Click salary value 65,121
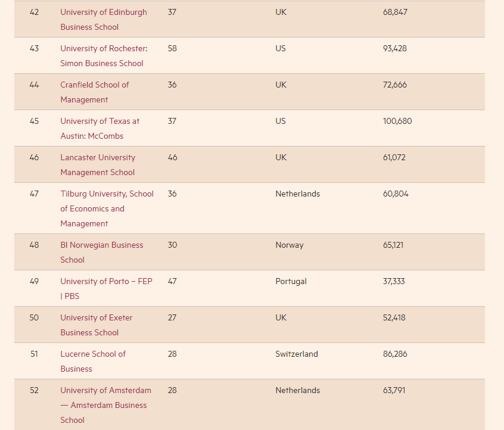 (x=393, y=245)
